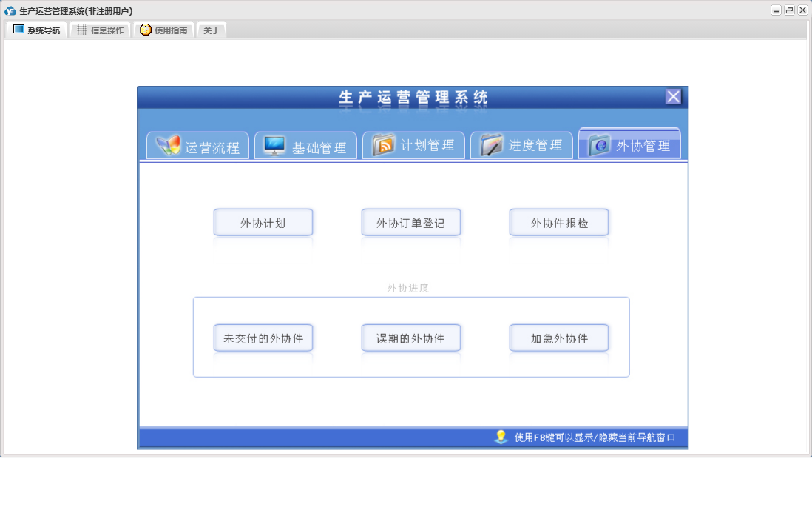Open 外协件报检 module
This screenshot has height=530, width=812.
coord(559,223)
